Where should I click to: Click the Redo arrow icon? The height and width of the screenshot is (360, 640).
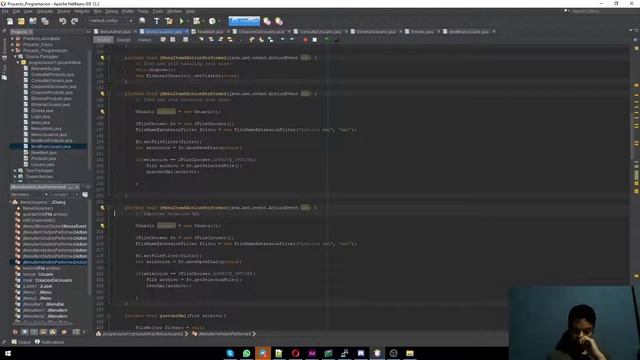click(74, 21)
